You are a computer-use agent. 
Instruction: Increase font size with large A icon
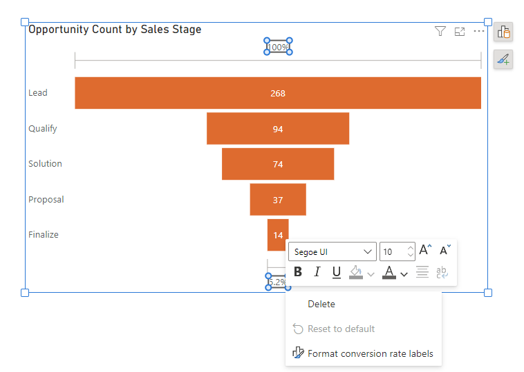425,250
